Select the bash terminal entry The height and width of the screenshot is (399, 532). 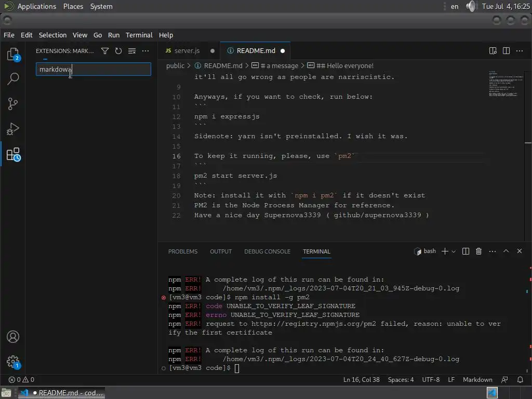pos(425,251)
